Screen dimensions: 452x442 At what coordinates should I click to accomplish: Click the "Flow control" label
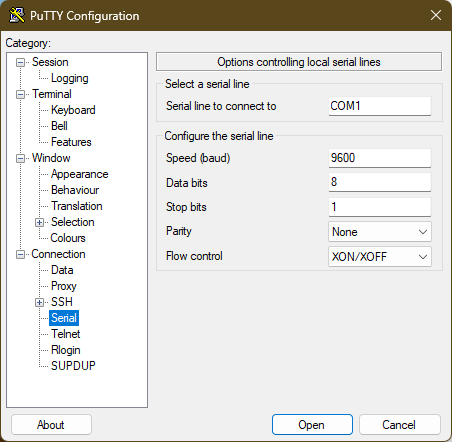[x=194, y=256]
